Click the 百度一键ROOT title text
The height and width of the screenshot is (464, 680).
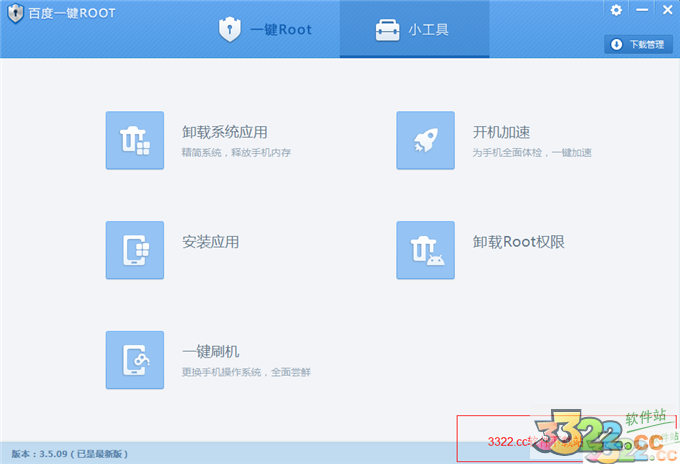72,13
